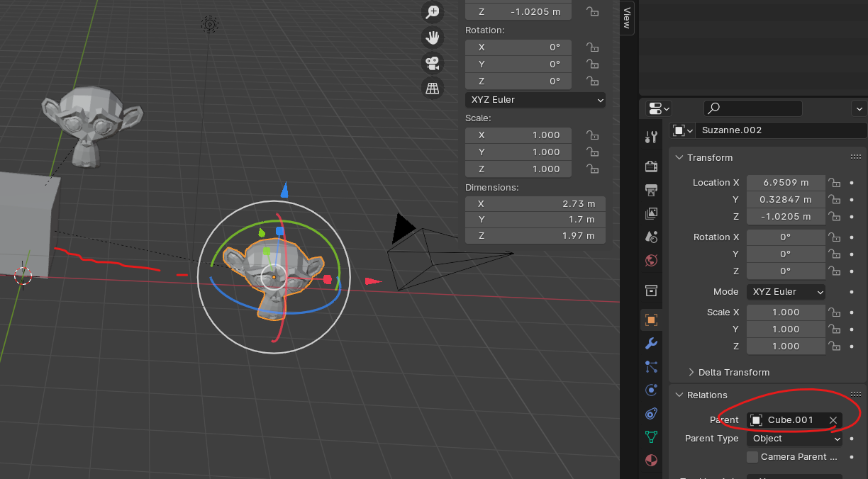This screenshot has height=479, width=868.
Task: Collapse the Relations panel
Action: [x=679, y=395]
